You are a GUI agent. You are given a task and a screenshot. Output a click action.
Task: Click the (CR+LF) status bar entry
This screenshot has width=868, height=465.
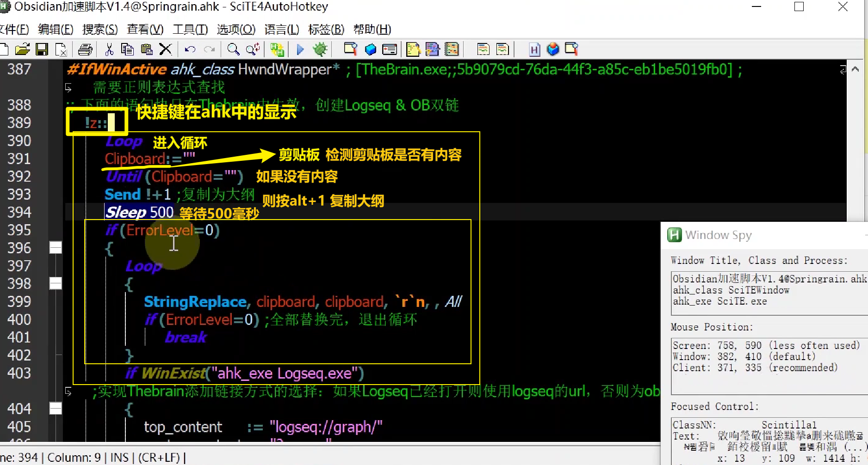point(159,458)
